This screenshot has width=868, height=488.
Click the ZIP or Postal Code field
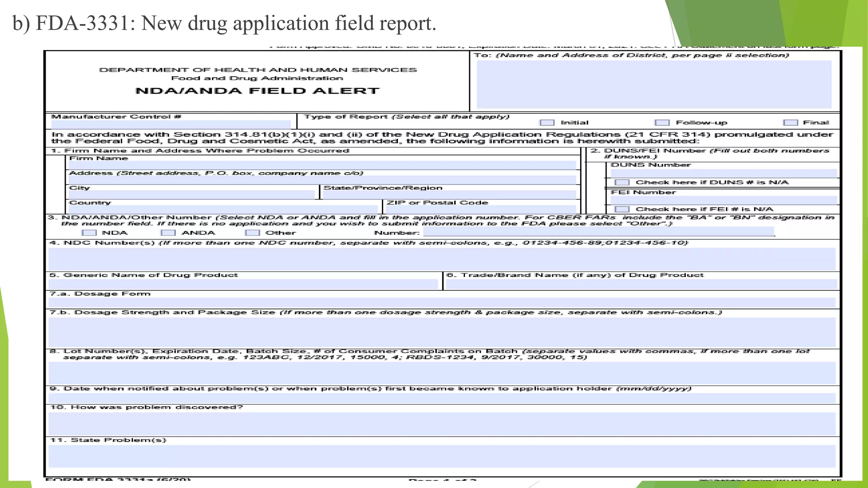pyautogui.click(x=481, y=209)
